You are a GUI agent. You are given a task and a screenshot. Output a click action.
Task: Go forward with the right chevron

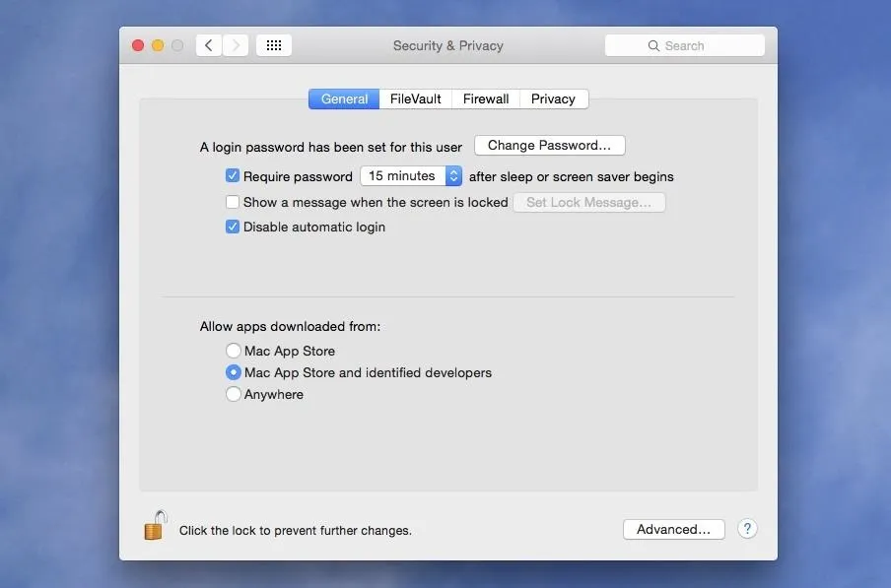pyautogui.click(x=236, y=45)
